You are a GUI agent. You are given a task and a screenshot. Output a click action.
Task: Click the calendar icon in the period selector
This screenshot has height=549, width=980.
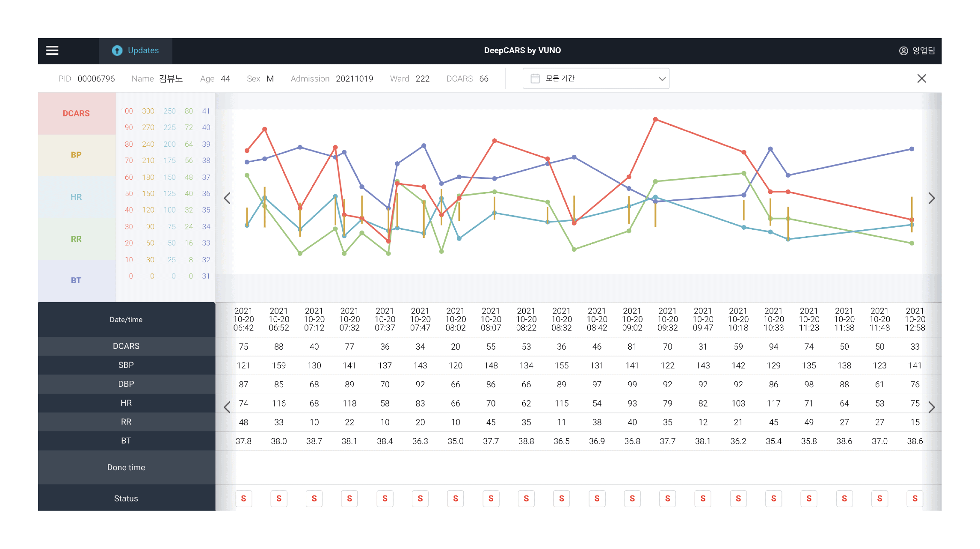click(535, 78)
